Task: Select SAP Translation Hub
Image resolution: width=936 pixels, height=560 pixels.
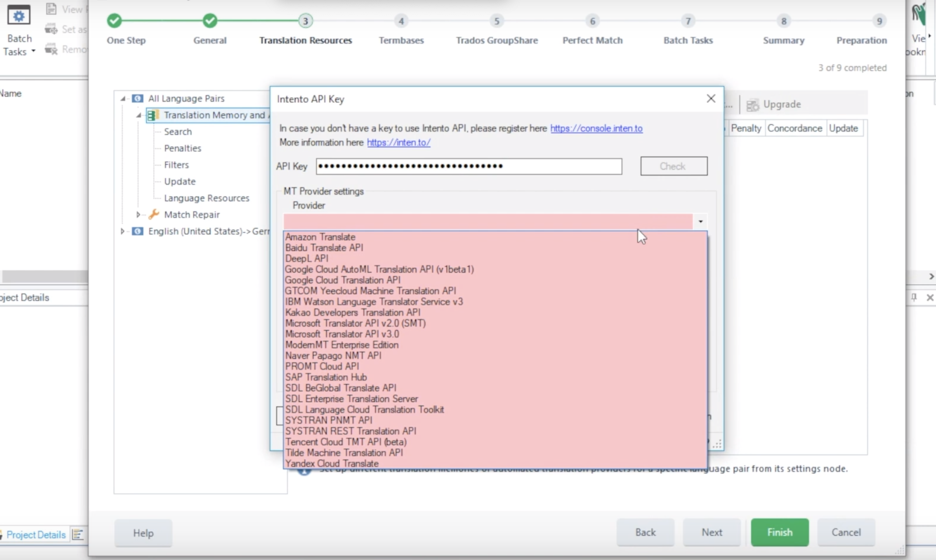Action: [x=495, y=377]
